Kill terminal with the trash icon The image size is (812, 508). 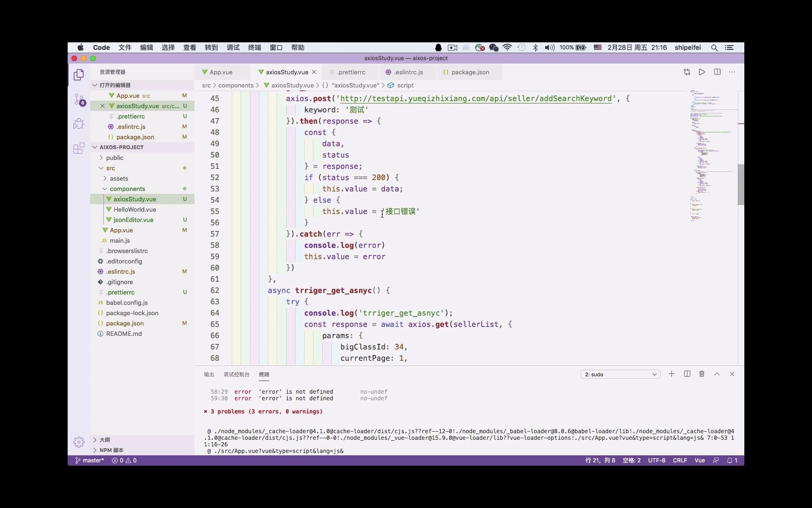point(702,374)
